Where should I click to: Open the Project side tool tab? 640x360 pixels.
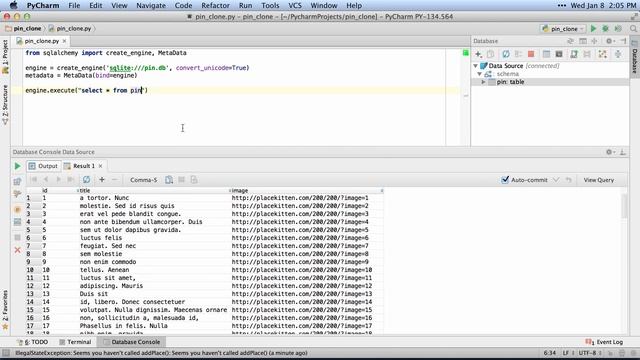[x=5, y=57]
